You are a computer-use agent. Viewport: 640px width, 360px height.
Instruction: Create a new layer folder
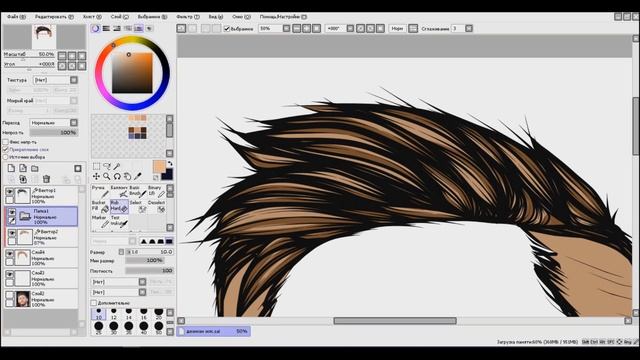35,169
